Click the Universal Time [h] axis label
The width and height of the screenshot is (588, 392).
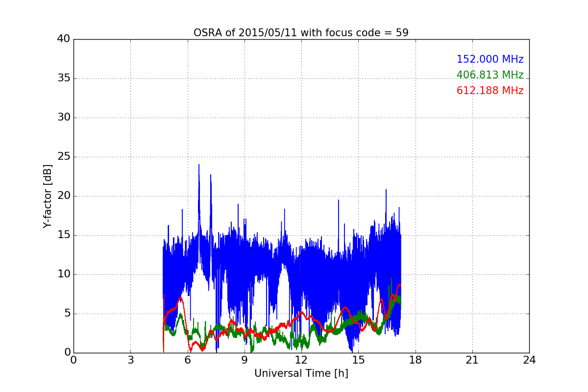coord(301,373)
